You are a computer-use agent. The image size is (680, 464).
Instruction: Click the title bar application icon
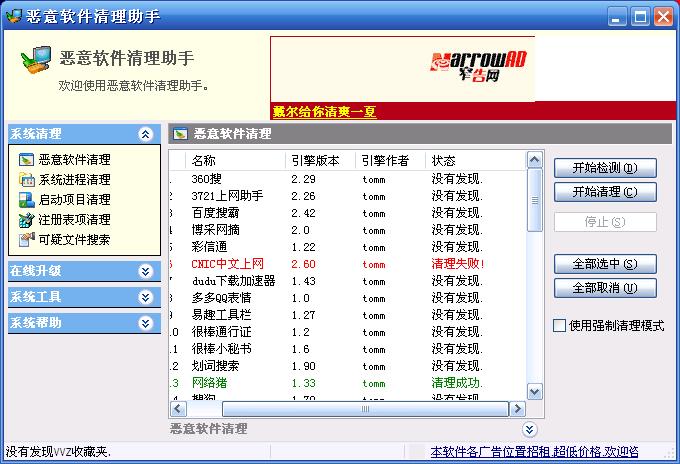14,16
